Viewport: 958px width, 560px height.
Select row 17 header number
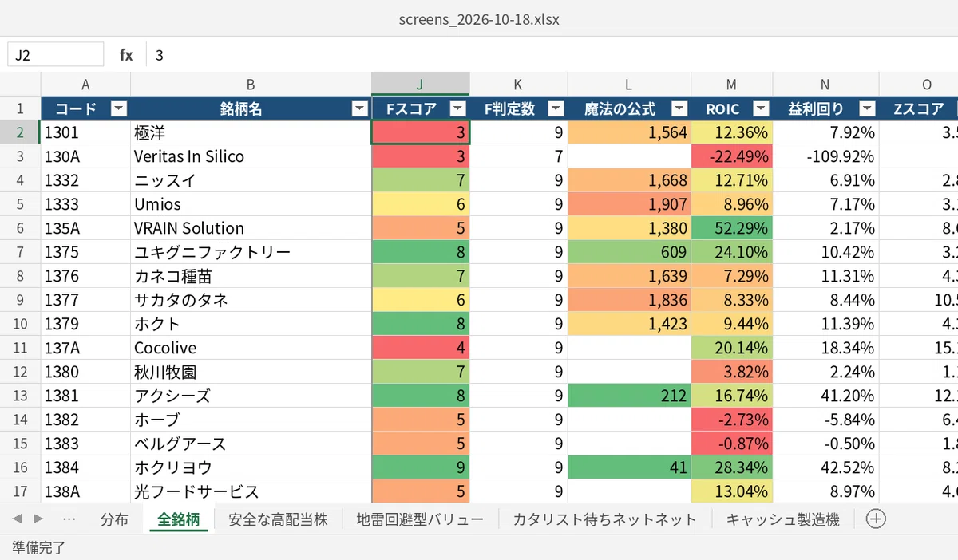[20, 491]
